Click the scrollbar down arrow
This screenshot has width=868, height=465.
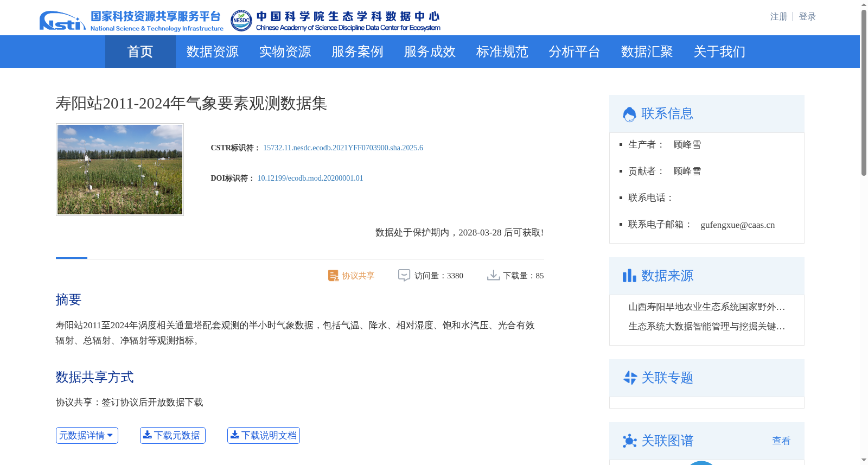pyautogui.click(x=864, y=460)
